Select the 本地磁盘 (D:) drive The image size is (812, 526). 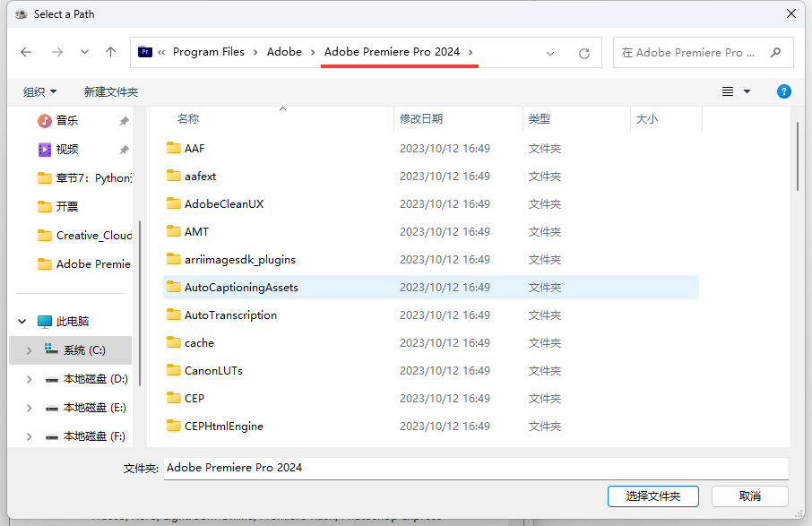(86, 379)
